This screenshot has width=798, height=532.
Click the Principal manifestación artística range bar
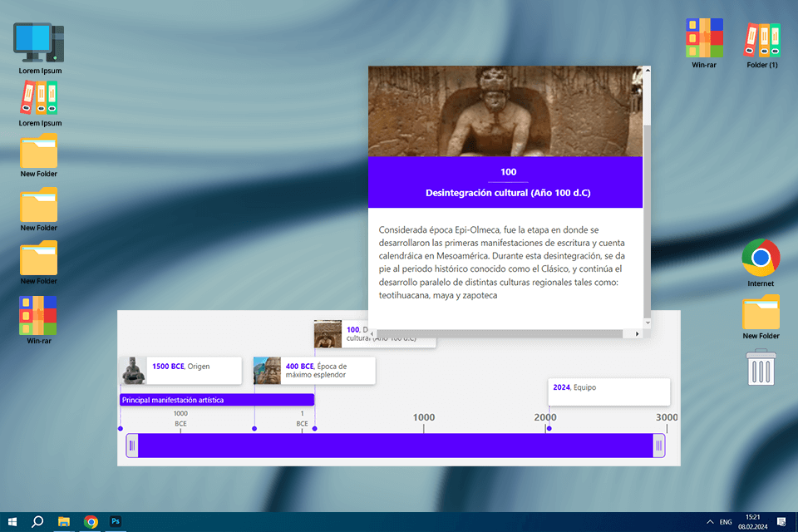217,400
